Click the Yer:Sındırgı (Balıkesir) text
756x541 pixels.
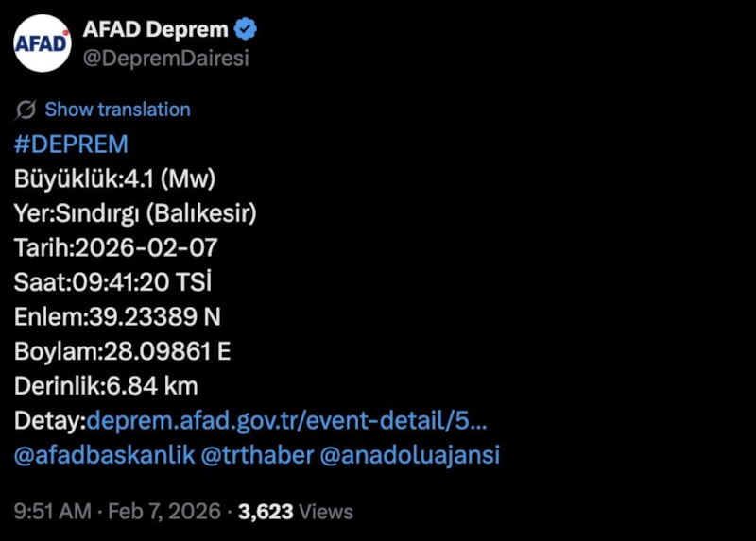(135, 213)
